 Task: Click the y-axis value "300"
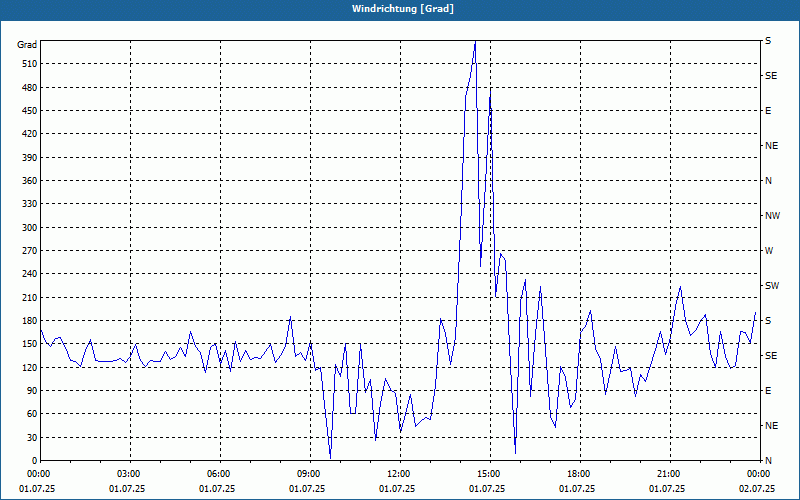pos(30,228)
